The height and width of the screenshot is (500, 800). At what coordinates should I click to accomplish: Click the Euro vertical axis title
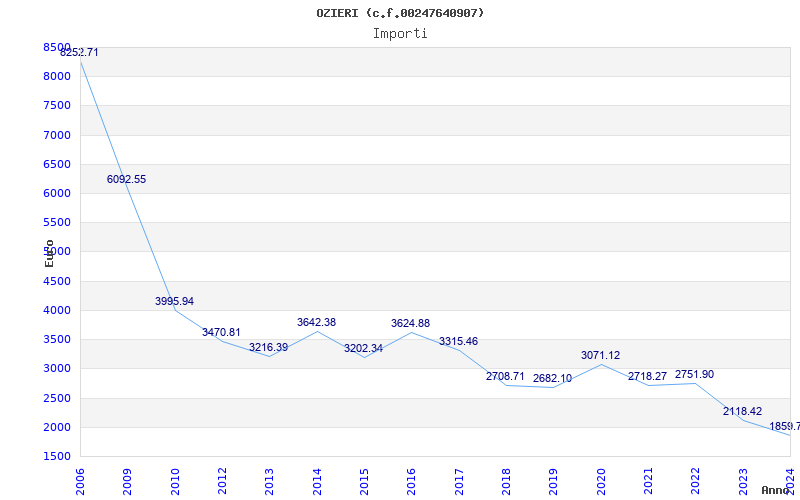tap(49, 253)
